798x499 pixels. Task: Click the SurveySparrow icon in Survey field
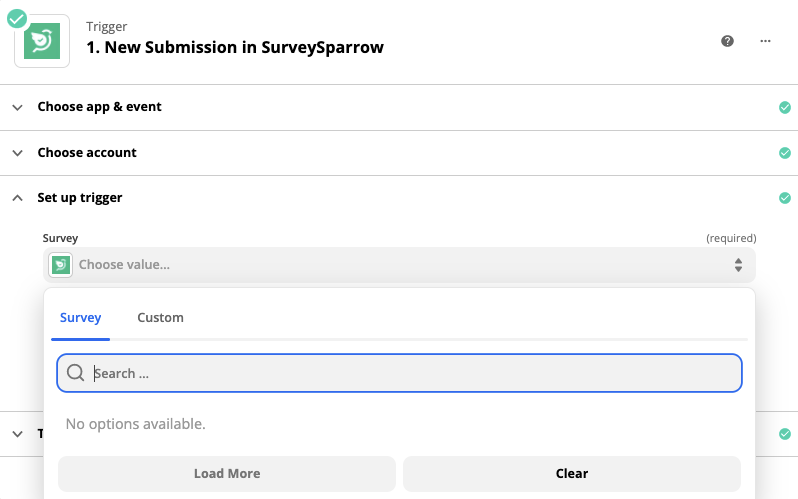(x=61, y=265)
